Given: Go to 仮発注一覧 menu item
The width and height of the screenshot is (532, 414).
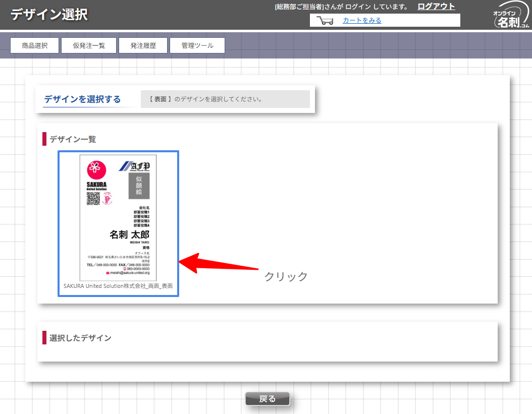Looking at the screenshot, I should (89, 45).
